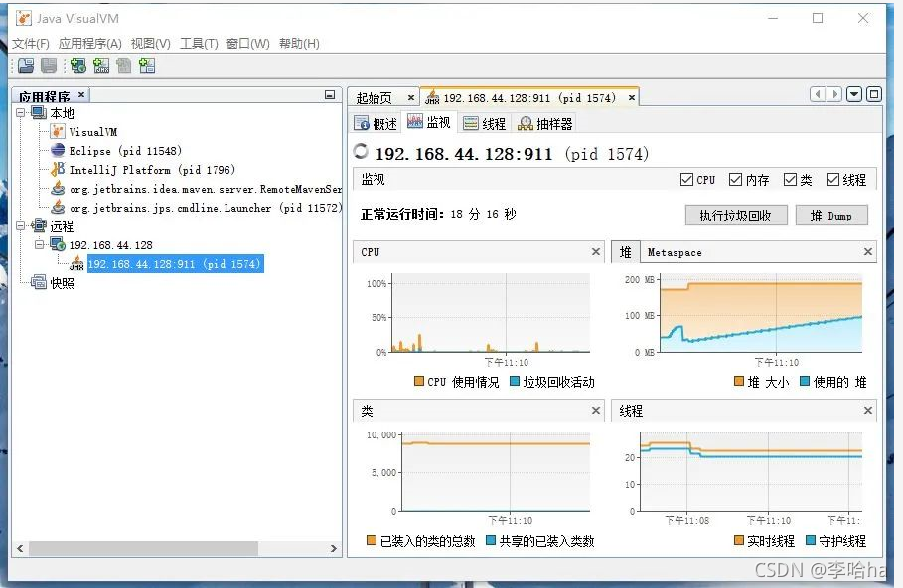903x588 pixels.
Task: Open the 窗口(W) menu
Action: point(247,43)
